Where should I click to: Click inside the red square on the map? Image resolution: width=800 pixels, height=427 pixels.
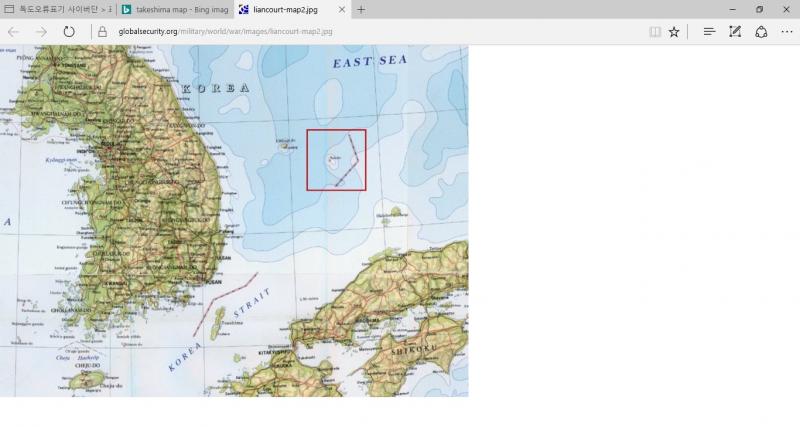pos(336,160)
